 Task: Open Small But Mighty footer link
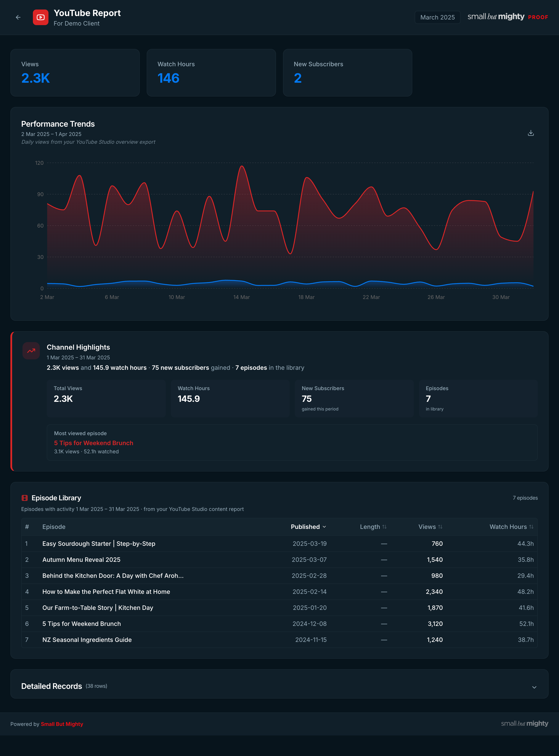62,724
